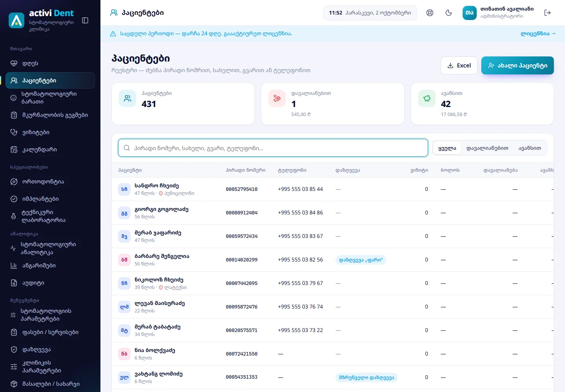Open the support lifebuoy icon in header
The height and width of the screenshot is (392, 565).
point(430,13)
